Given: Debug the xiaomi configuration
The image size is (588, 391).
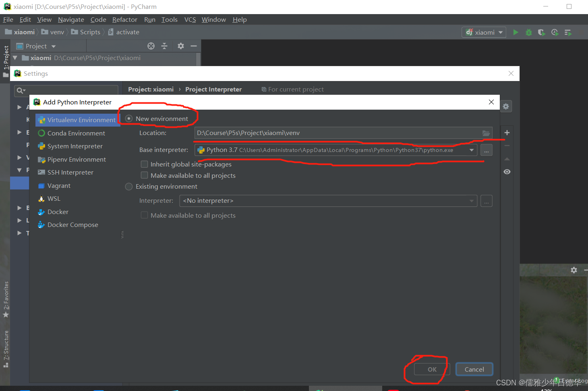Looking at the screenshot, I should [x=529, y=32].
